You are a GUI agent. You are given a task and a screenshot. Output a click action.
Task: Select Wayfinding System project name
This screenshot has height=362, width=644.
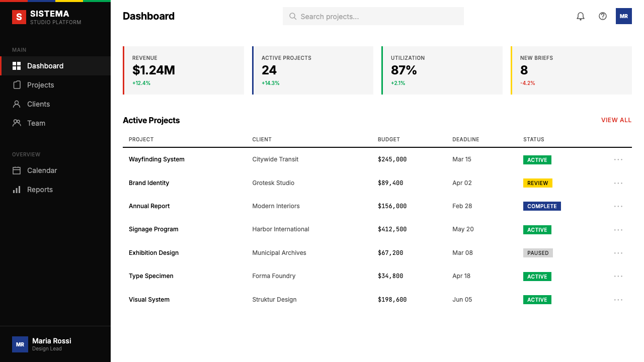[156, 159]
